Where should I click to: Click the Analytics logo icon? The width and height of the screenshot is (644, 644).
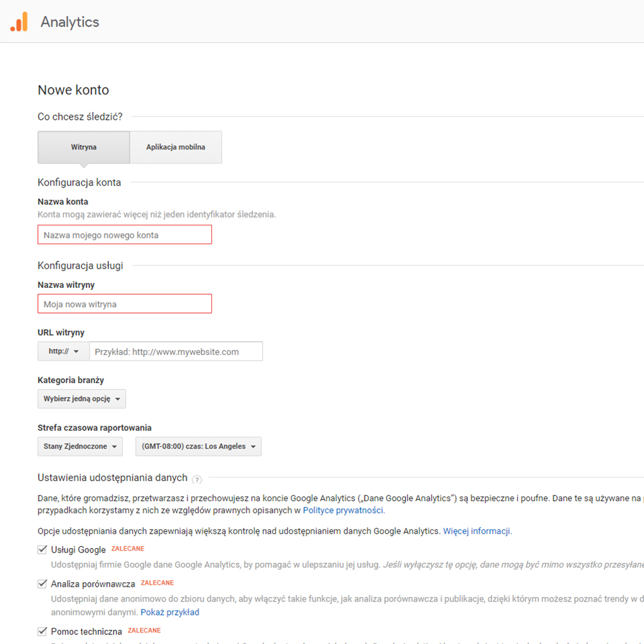pos(19,21)
